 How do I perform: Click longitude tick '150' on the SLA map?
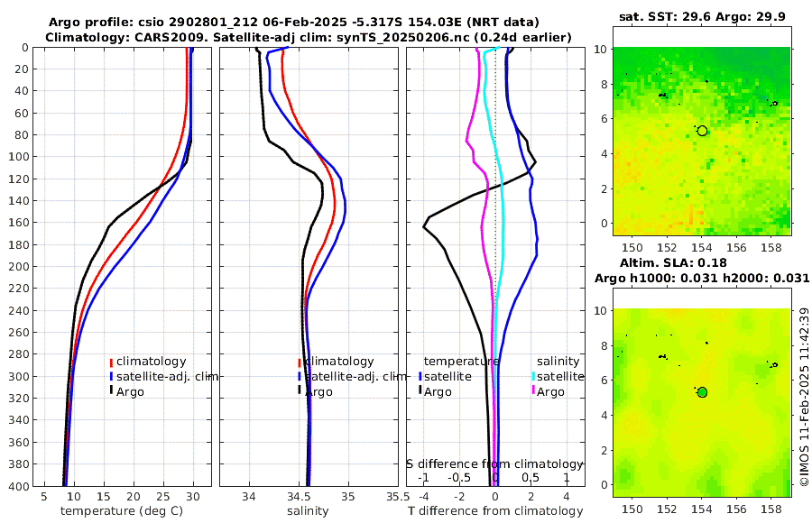pyautogui.click(x=632, y=509)
